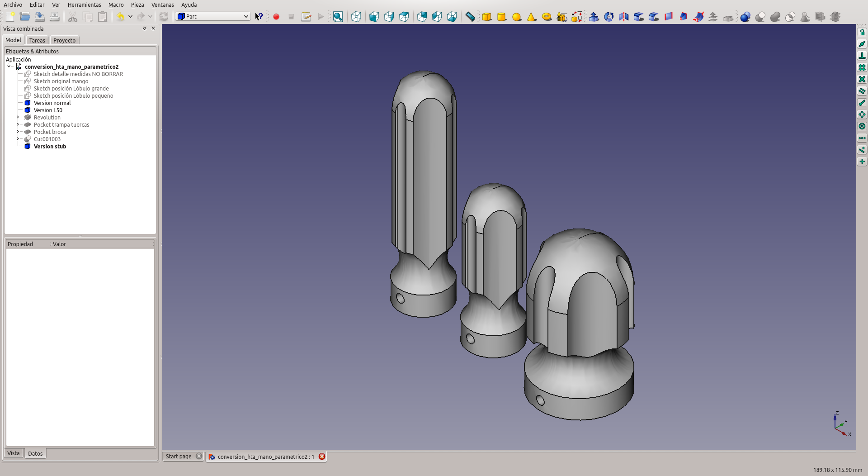
Task: Start macro recording with red circle
Action: tap(276, 17)
